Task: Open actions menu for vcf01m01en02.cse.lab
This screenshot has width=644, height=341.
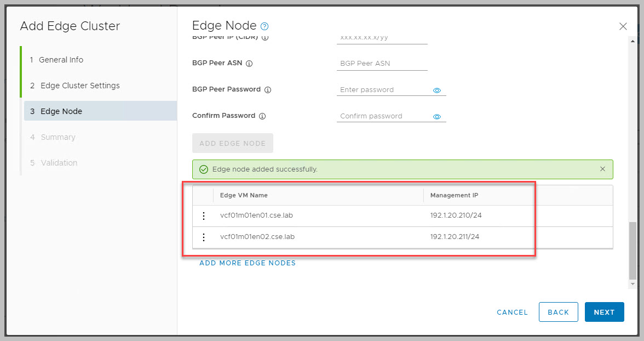Action: [204, 237]
